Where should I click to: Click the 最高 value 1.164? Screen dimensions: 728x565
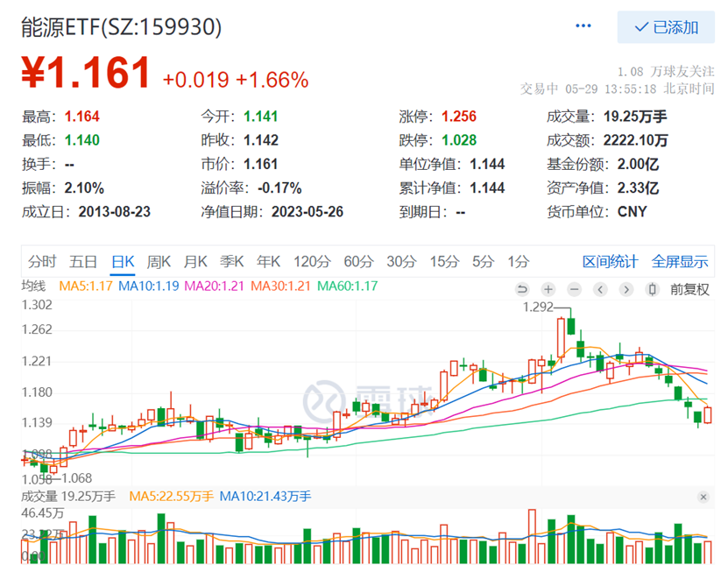pos(82,117)
